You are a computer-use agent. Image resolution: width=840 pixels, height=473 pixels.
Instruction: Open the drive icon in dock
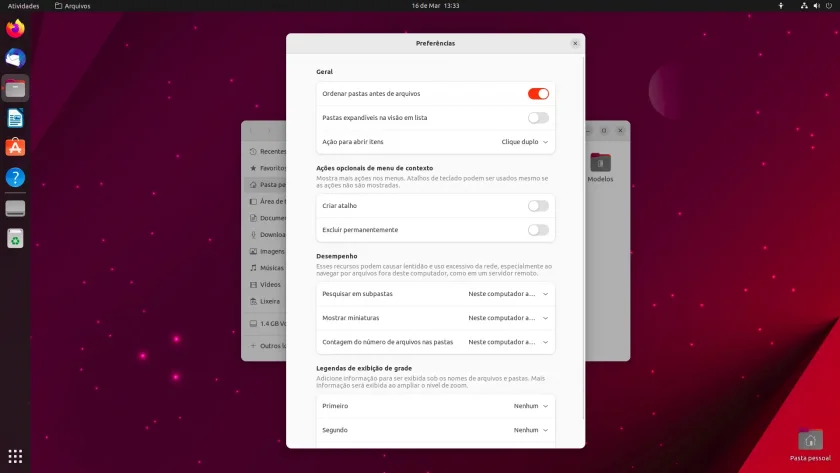pos(15,208)
